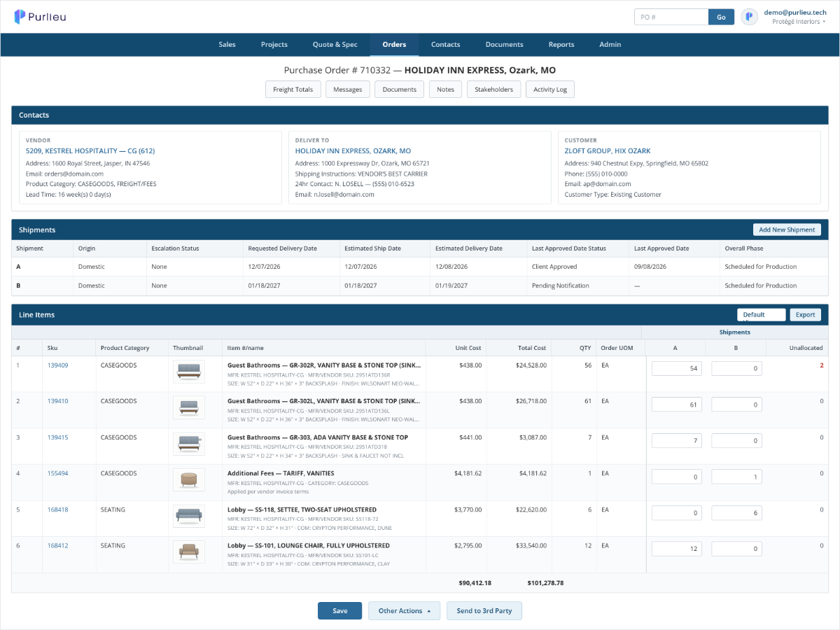Open Freight Totals

293,90
